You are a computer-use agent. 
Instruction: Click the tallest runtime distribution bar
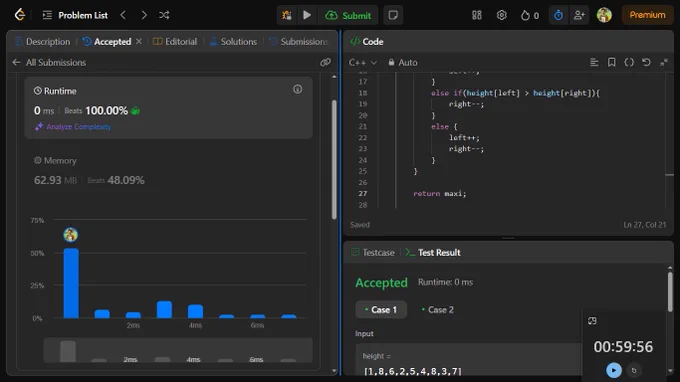tap(71, 283)
